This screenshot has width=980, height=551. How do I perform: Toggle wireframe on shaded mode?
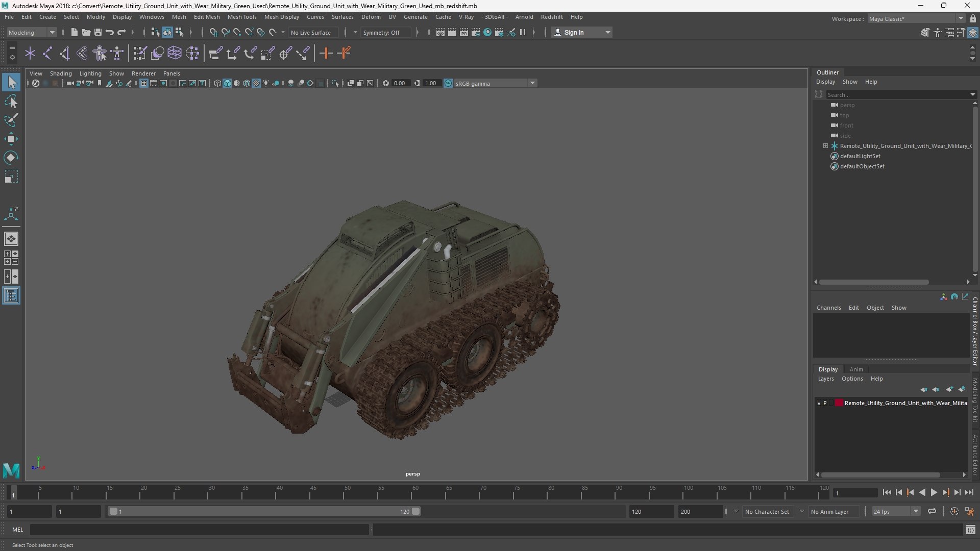point(247,83)
